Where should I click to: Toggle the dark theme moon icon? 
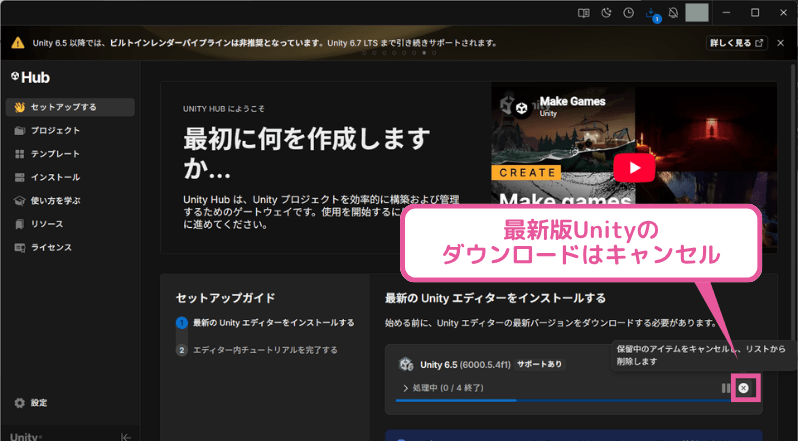click(606, 13)
